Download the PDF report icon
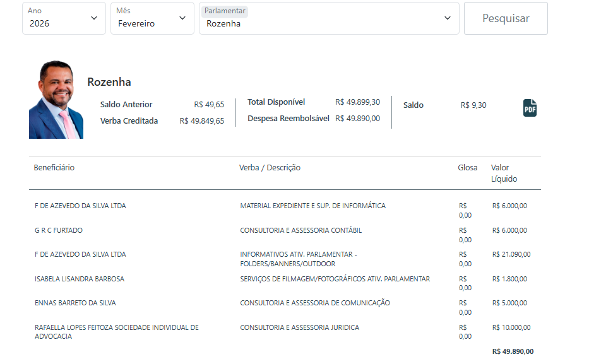This screenshot has width=589, height=364. (530, 108)
